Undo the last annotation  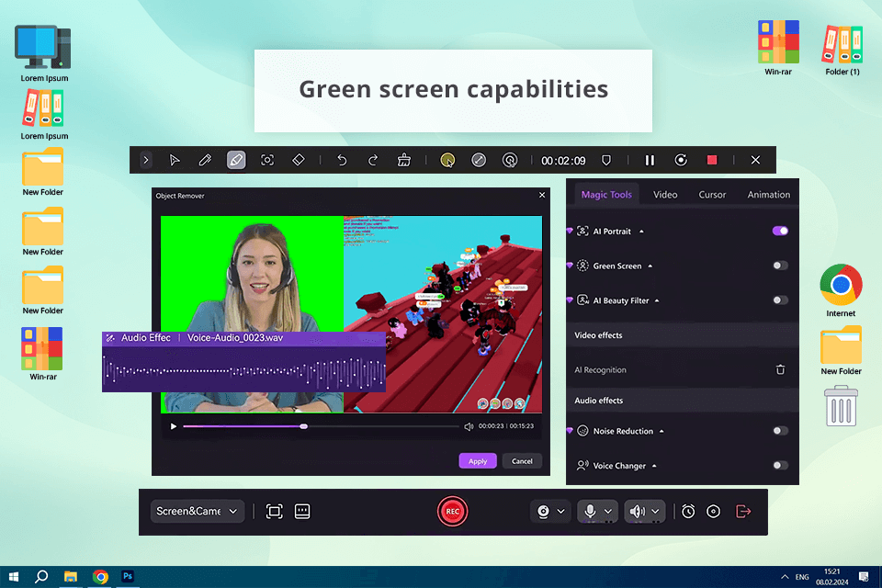coord(342,161)
